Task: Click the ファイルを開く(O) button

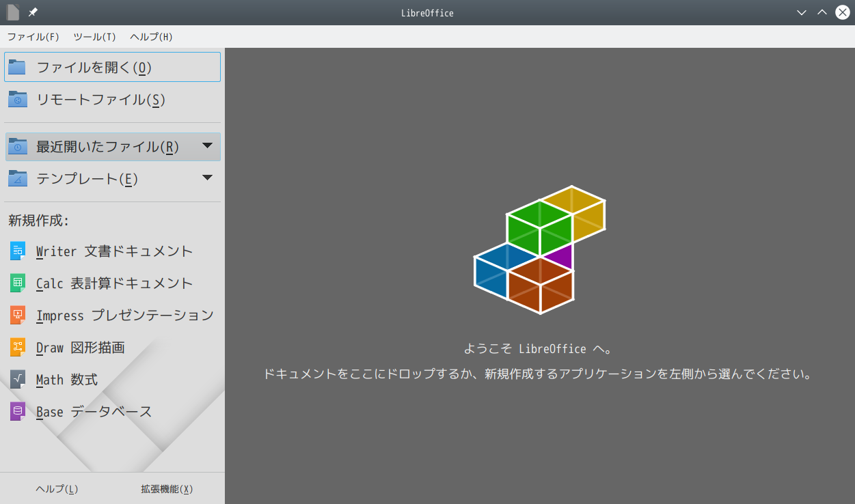Action: pyautogui.click(x=113, y=67)
